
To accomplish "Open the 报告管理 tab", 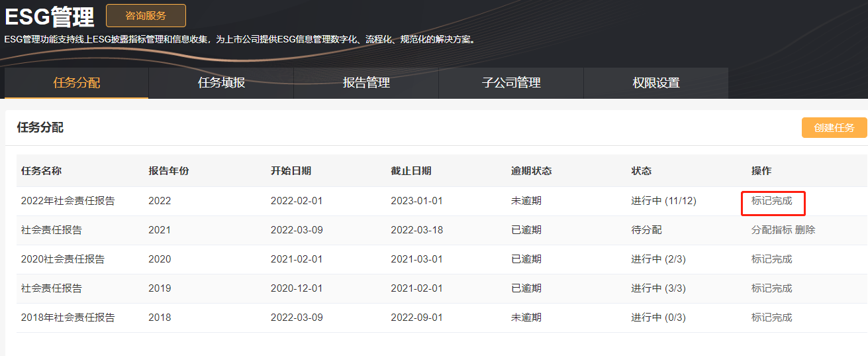I will [x=366, y=83].
